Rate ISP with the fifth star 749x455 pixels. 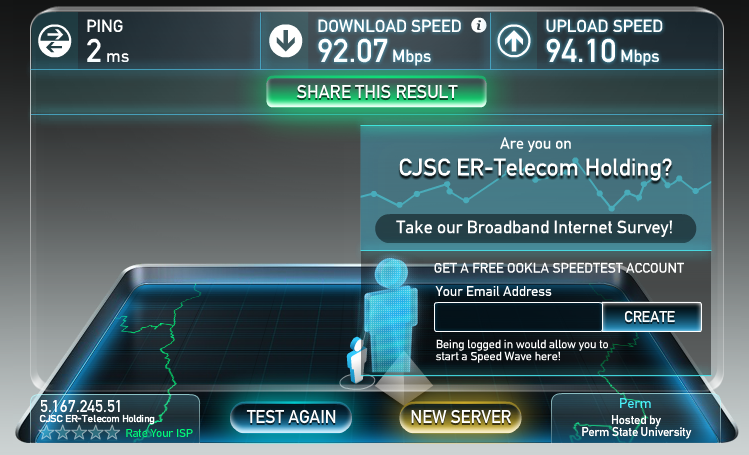(x=112, y=433)
